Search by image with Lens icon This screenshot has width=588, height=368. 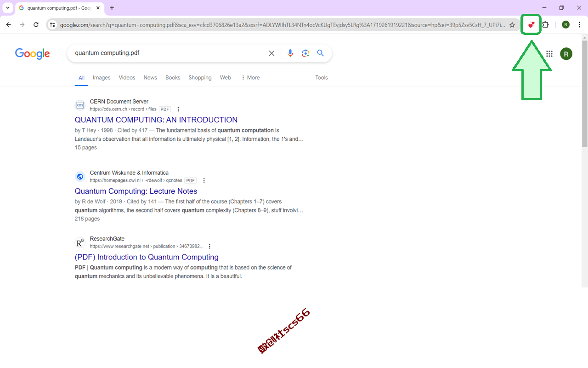coord(305,53)
